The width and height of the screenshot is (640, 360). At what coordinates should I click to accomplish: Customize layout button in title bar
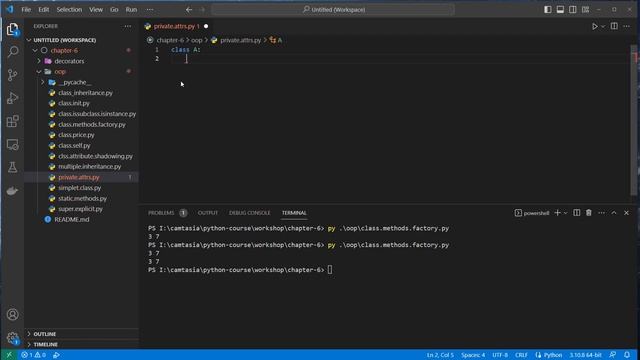585,9
